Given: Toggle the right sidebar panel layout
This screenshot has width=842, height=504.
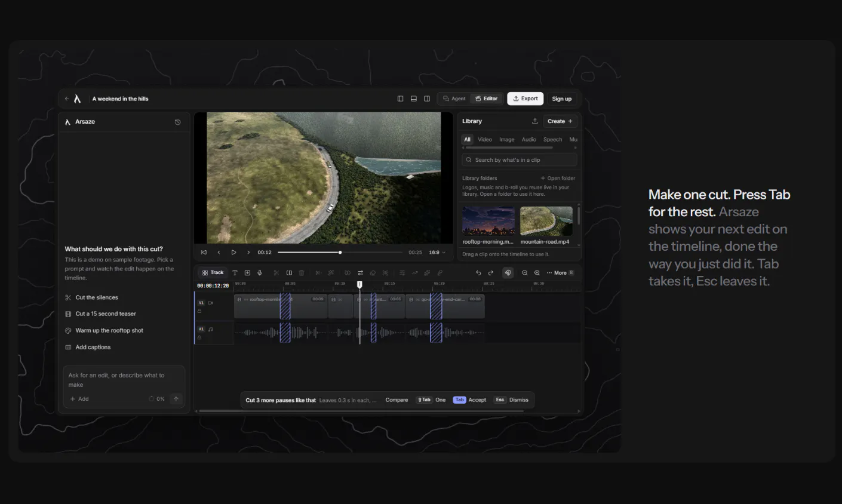Looking at the screenshot, I should [427, 99].
